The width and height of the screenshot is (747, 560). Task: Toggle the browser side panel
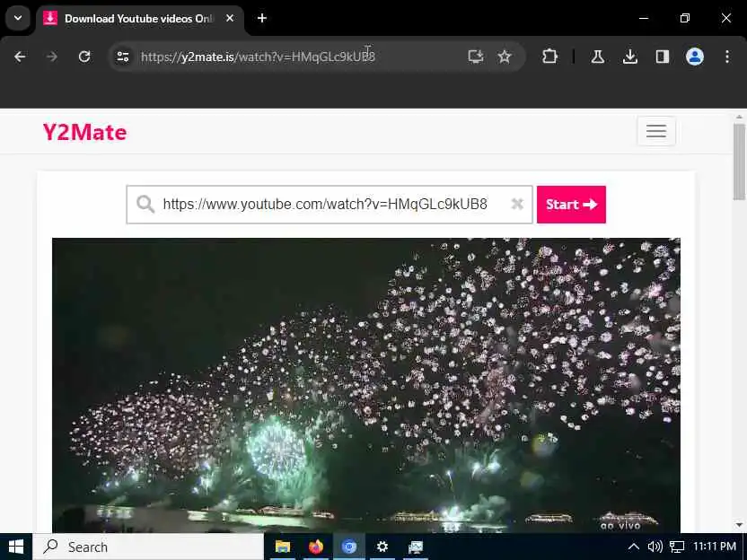click(x=663, y=57)
